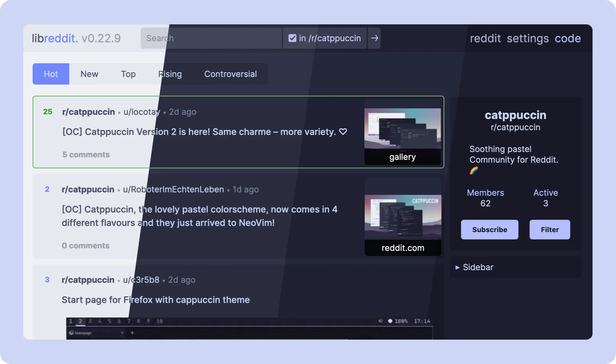Screen dimensions: 616x364
Task: Open post 'Catppuccin Version 2 is here!'
Action: click(x=205, y=132)
